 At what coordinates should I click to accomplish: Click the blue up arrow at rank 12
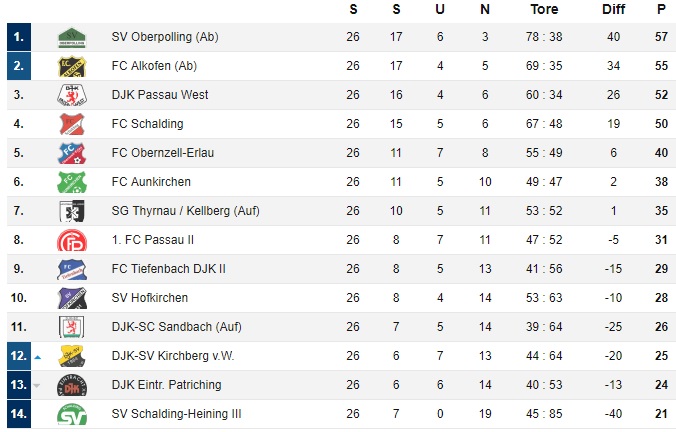[x=38, y=357]
